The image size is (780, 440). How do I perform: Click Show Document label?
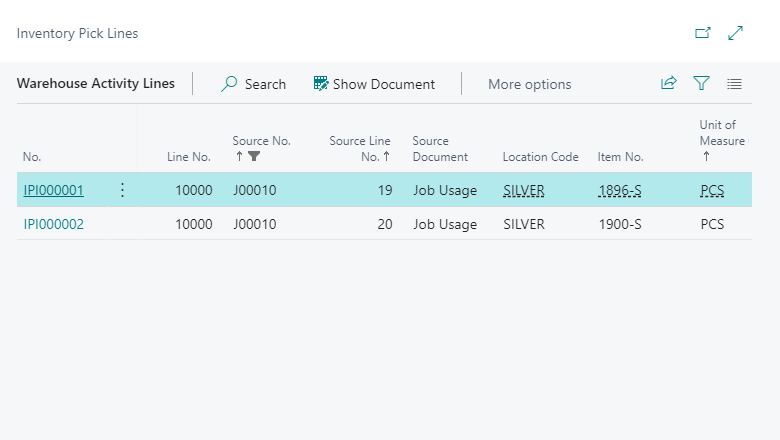tap(384, 85)
